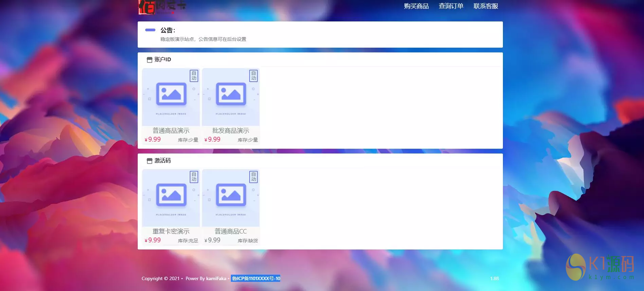Open the 批发商品演示 product thumbnail
Image resolution: width=644 pixels, height=291 pixels.
pos(231,97)
